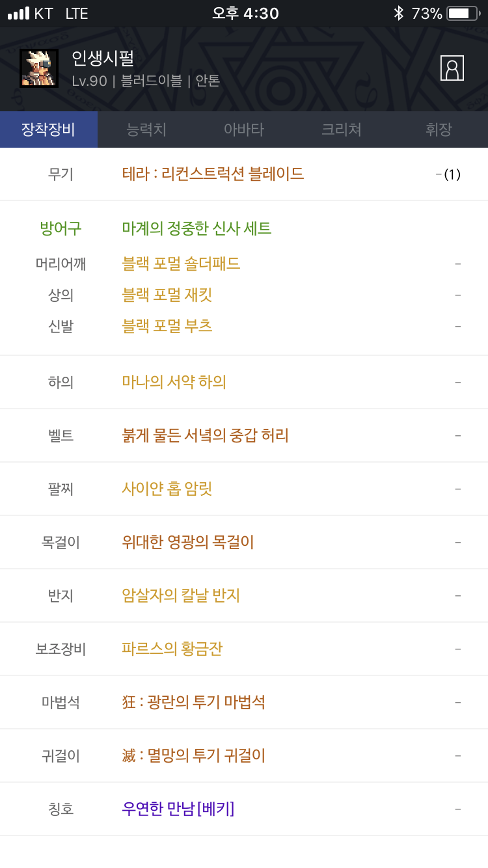Switch to the 능력치 tab
This screenshot has width=488, height=868.
pyautogui.click(x=146, y=129)
